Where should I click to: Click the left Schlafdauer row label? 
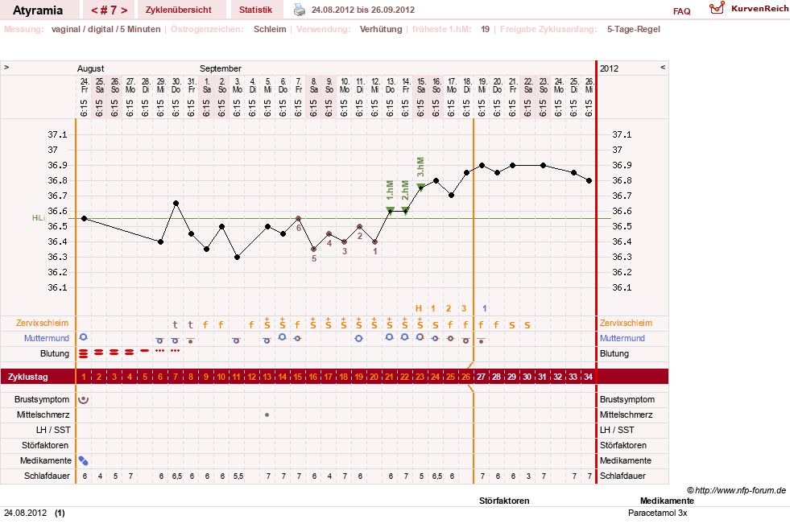[47, 476]
